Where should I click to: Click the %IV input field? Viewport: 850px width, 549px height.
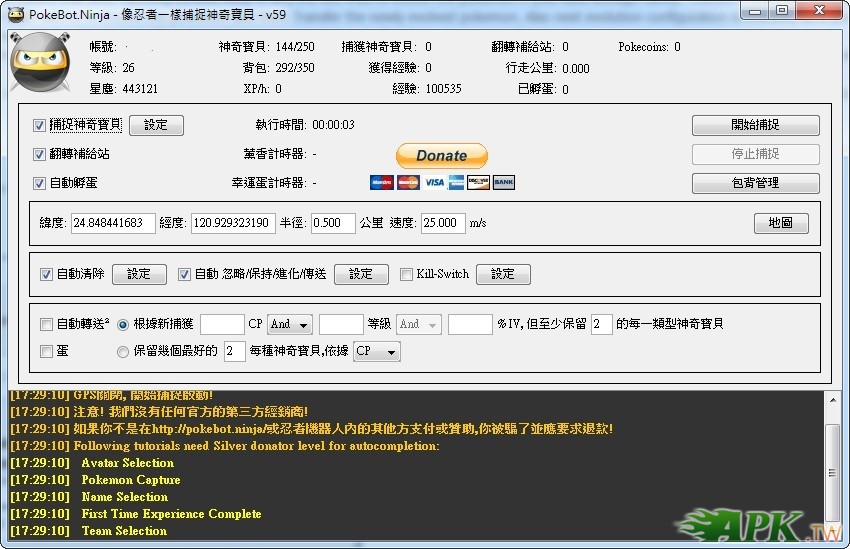(x=470, y=324)
